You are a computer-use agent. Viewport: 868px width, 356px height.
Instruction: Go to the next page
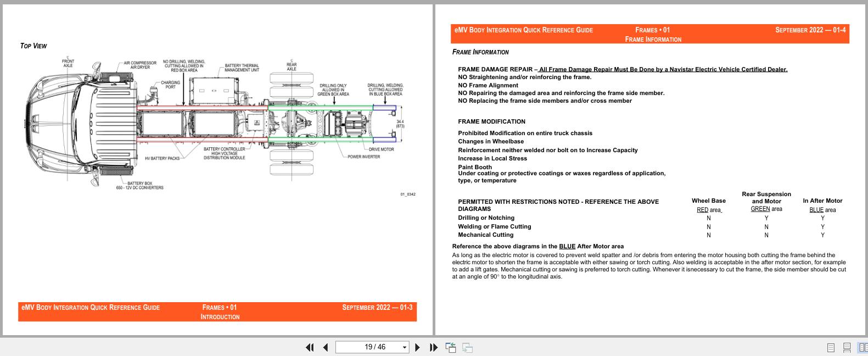coord(417,347)
